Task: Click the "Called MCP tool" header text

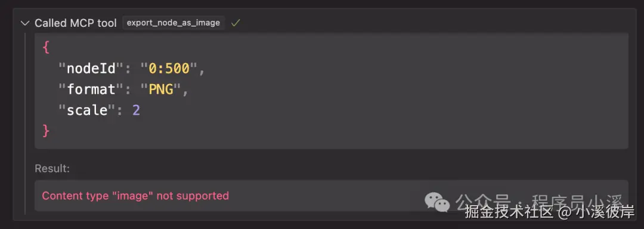Action: (x=76, y=23)
